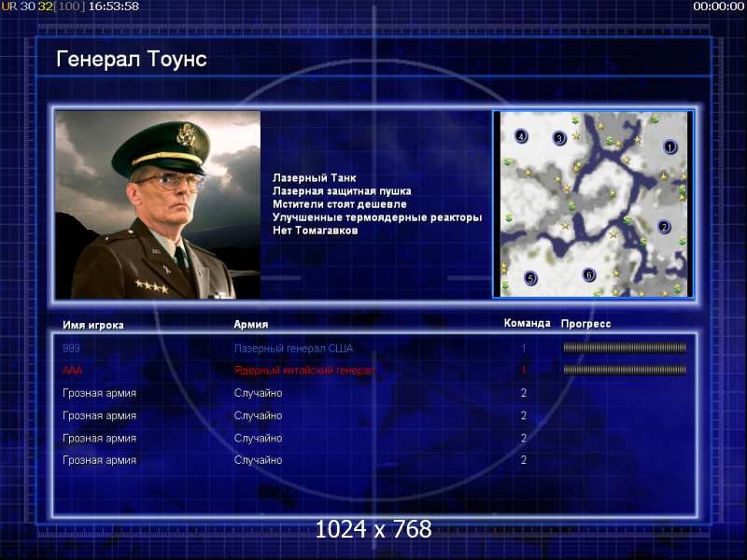Click the 00:00:00 timer in the corner
This screenshot has width=747, height=560.
point(718,7)
